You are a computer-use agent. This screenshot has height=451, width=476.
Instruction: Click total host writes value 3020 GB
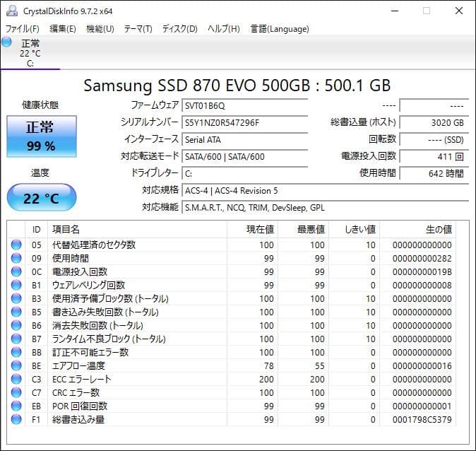(434, 123)
